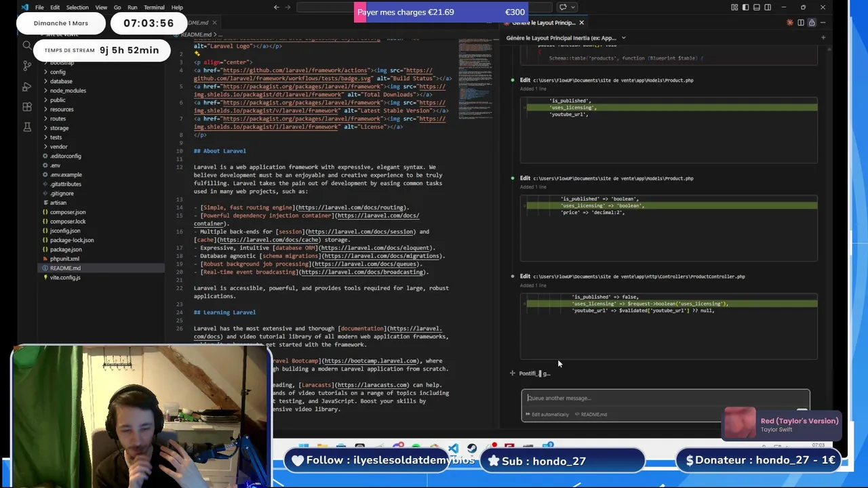Viewport: 868px width, 488px height.
Task: Open the Extensions view
Action: pyautogui.click(x=27, y=107)
